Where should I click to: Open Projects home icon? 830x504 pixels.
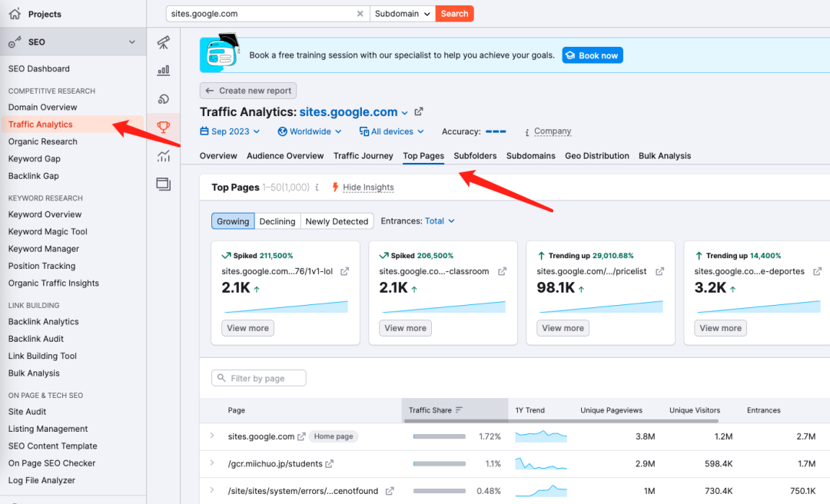pyautogui.click(x=15, y=14)
